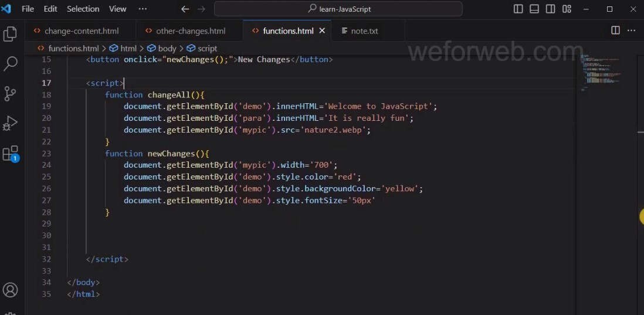The image size is (644, 315).
Task: Click the Split Editor Right icon
Action: point(615,31)
